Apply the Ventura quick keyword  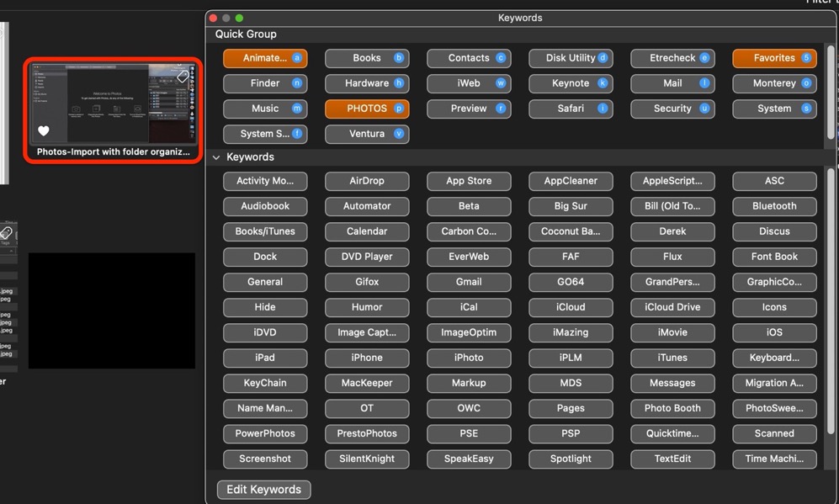tap(367, 134)
